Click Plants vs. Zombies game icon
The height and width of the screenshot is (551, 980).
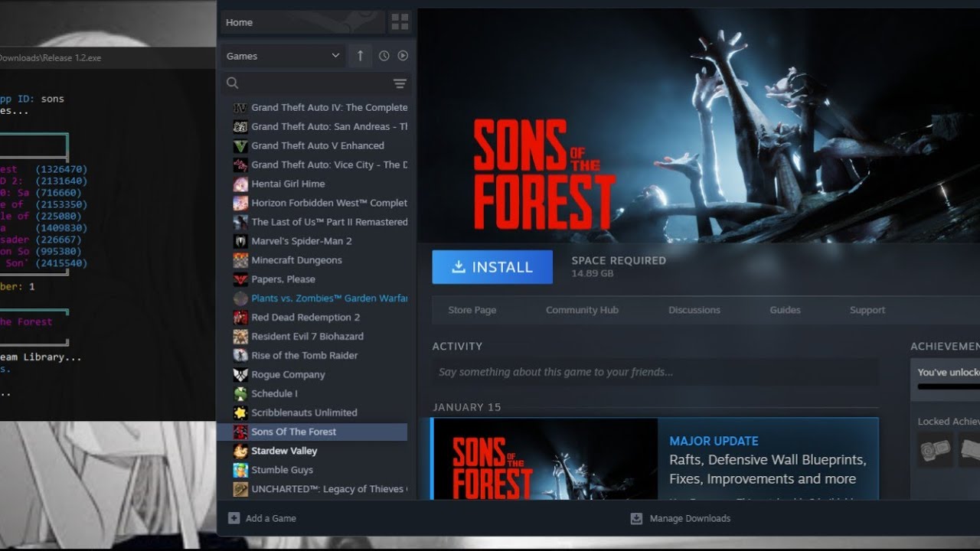point(240,298)
